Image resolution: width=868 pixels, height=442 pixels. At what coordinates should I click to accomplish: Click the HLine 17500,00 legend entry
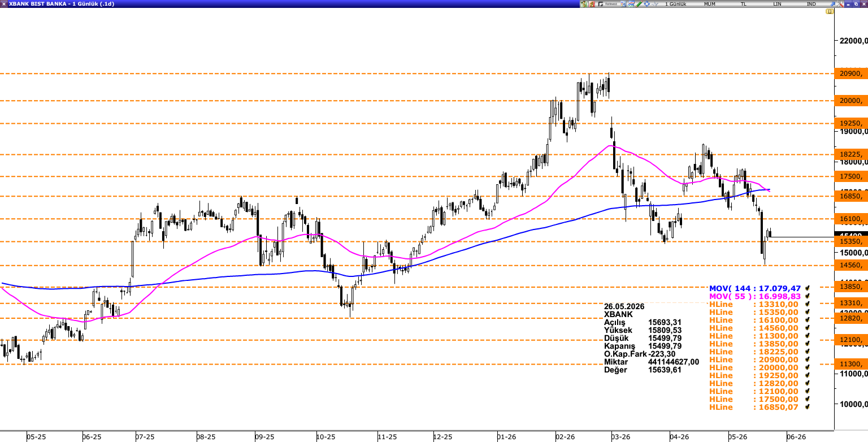pyautogui.click(x=754, y=399)
